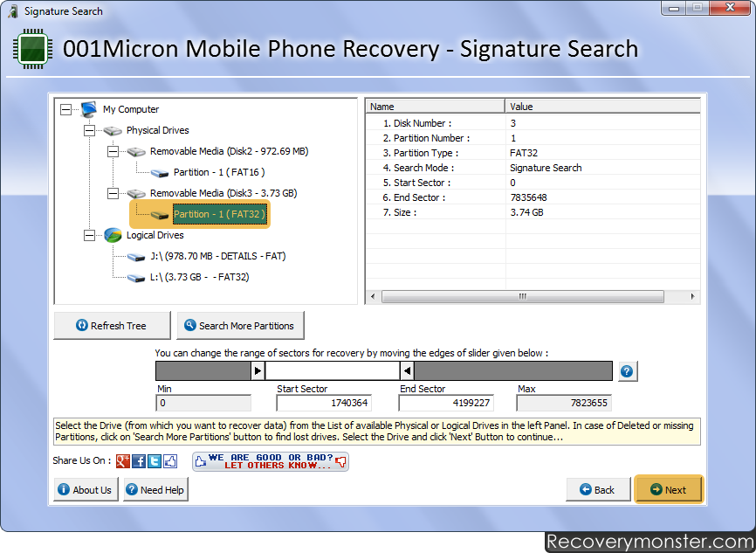
Task: Collapse Removable Media Disk2 node
Action: pyautogui.click(x=113, y=151)
